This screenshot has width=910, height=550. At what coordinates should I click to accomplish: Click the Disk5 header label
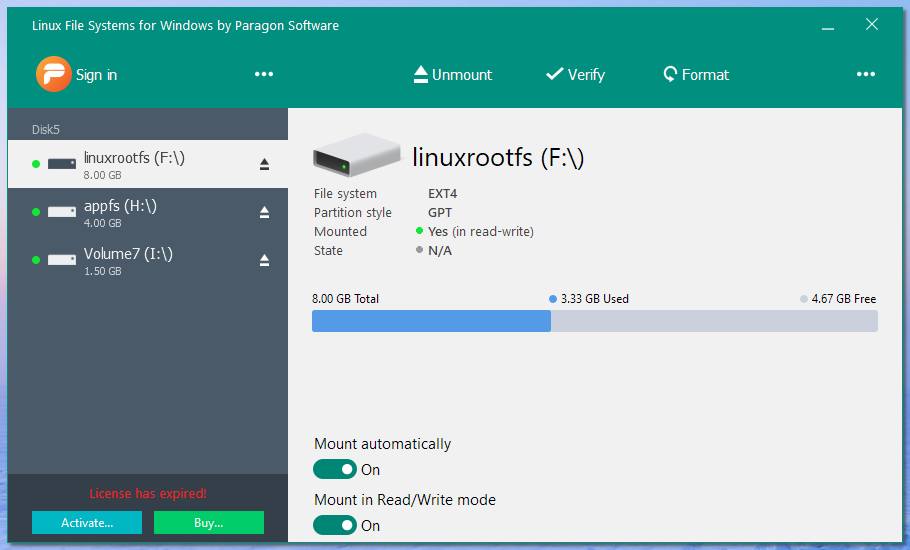(46, 129)
